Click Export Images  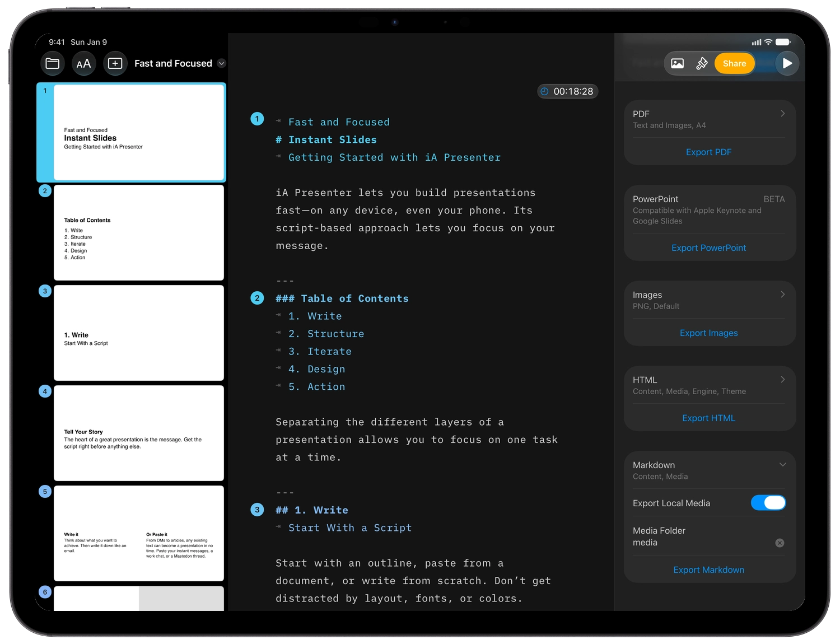pos(708,333)
